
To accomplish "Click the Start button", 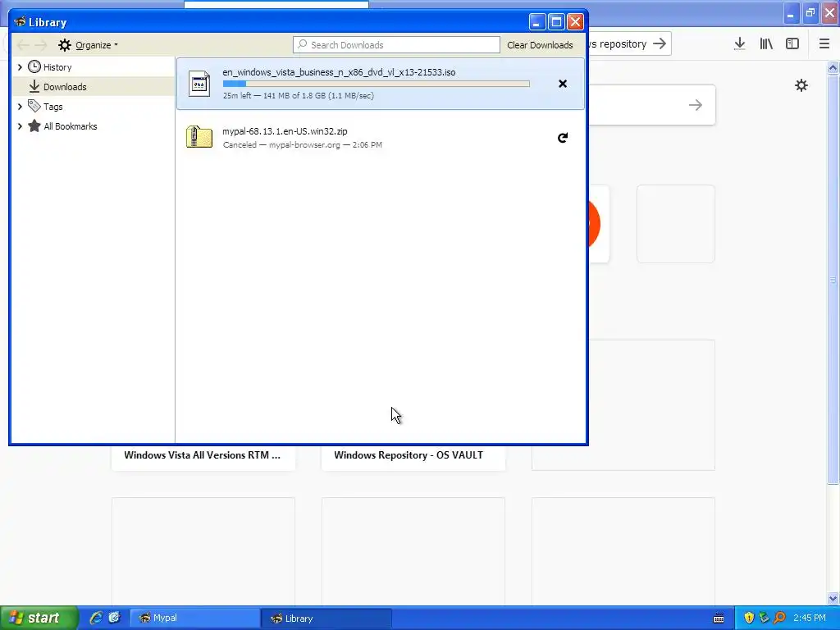I will [39, 618].
